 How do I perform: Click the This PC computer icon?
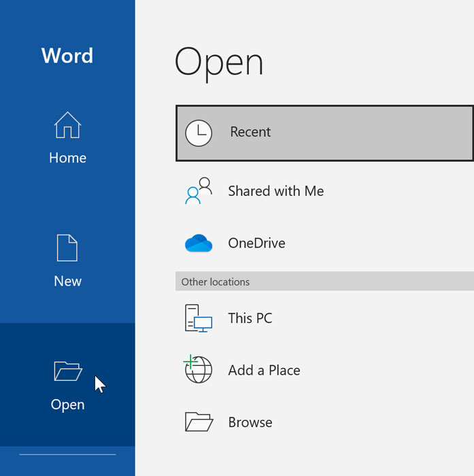click(x=199, y=318)
